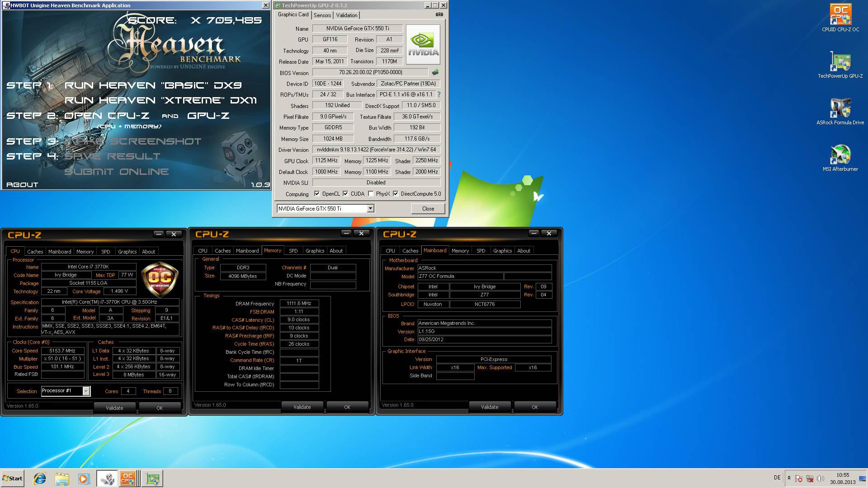Image resolution: width=868 pixels, height=488 pixels.
Task: Open Action Center flag tray icon
Action: click(x=799, y=479)
